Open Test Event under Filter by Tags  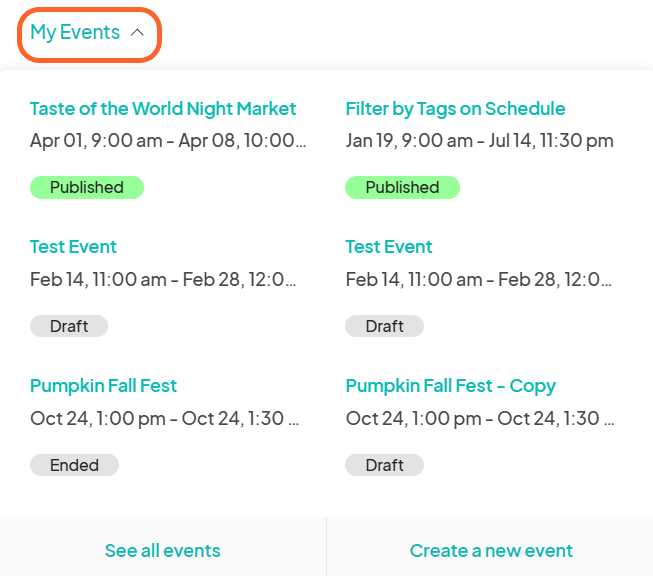click(x=389, y=247)
